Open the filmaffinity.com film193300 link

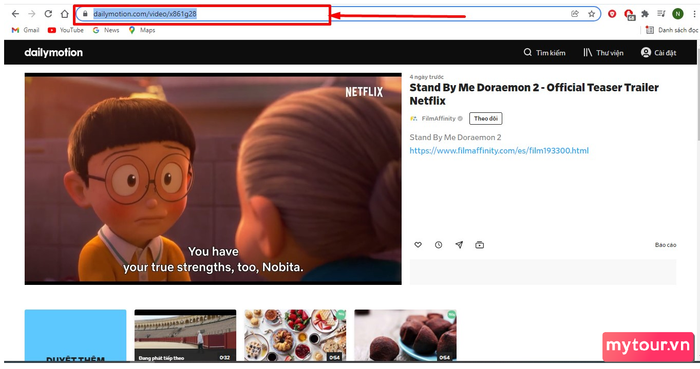(x=499, y=151)
